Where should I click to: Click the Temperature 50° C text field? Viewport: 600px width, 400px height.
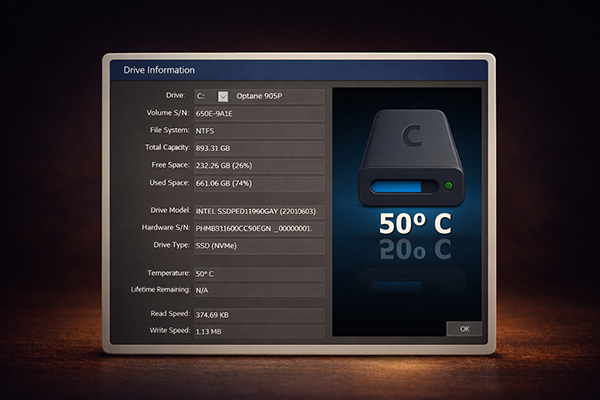[x=258, y=273]
